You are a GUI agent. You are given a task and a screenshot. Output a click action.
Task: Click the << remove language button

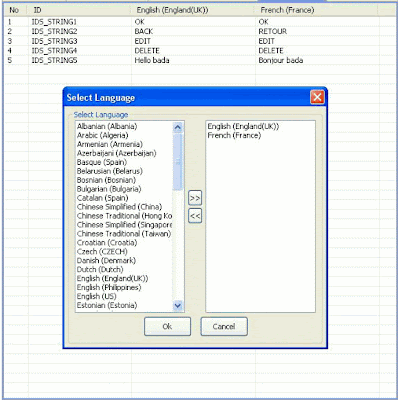coord(195,216)
